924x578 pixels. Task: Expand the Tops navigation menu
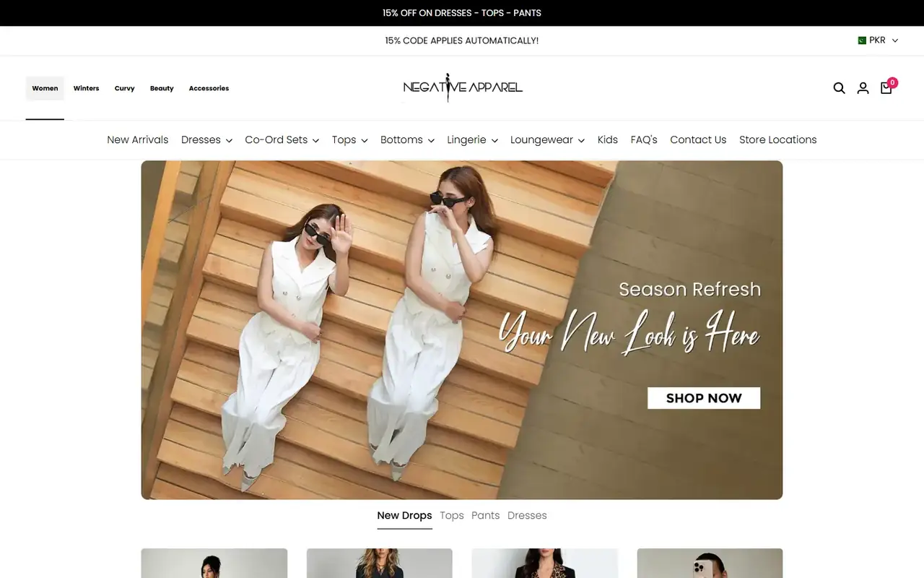pyautogui.click(x=349, y=139)
